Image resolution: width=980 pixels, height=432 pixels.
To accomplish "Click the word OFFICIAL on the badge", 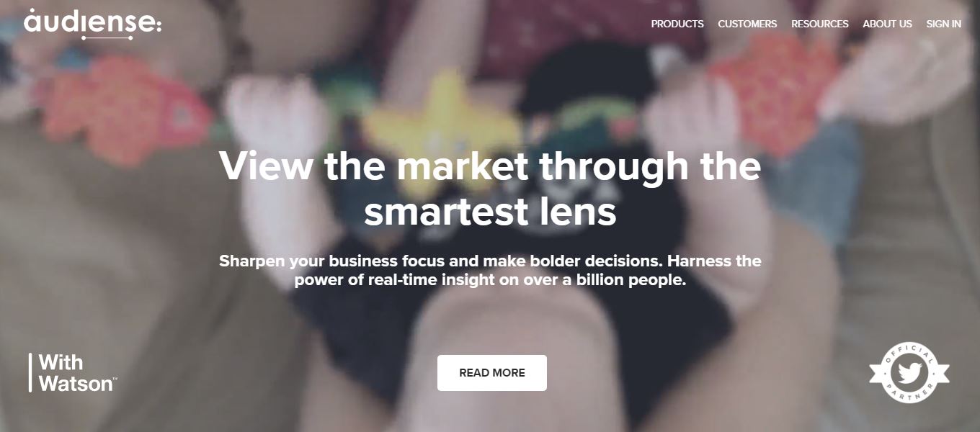I will tap(909, 350).
